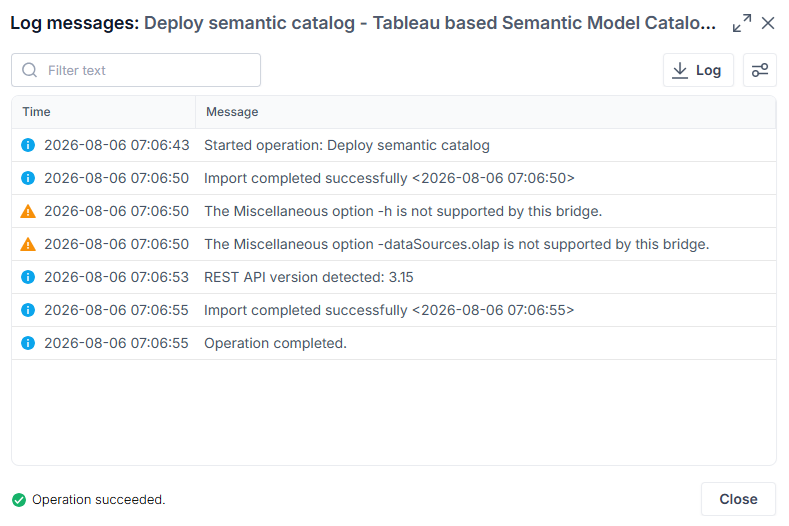The height and width of the screenshot is (526, 789).
Task: Click info icon on Started operation row
Action: click(28, 145)
